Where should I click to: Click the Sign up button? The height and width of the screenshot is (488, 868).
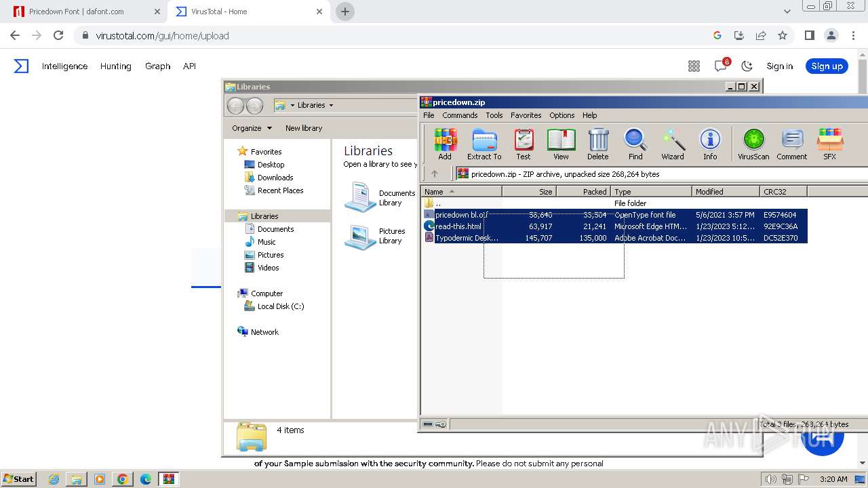coord(827,66)
